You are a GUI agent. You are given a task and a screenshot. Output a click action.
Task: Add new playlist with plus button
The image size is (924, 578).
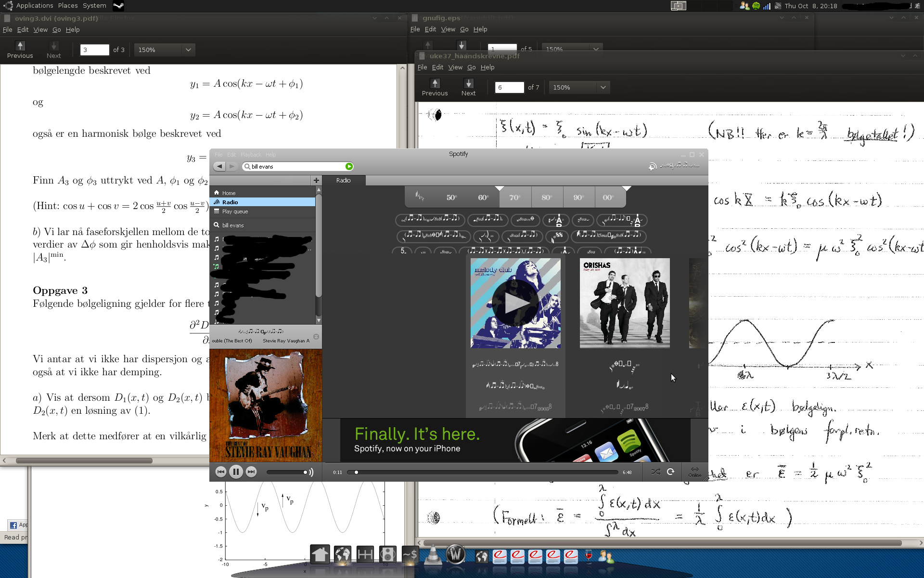tap(316, 180)
